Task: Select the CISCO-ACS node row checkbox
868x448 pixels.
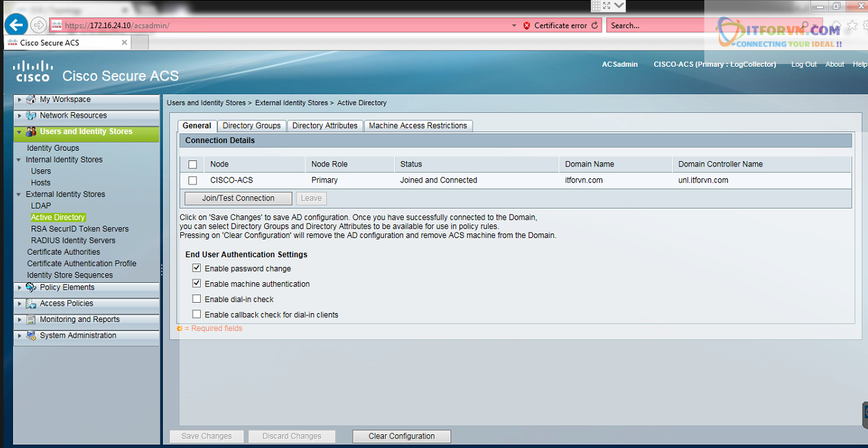Action: click(193, 180)
